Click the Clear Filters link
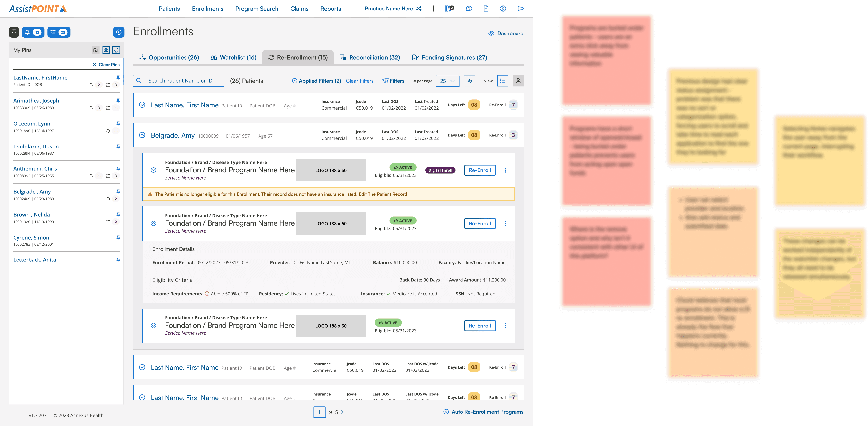This screenshot has height=426, width=868. coord(360,81)
